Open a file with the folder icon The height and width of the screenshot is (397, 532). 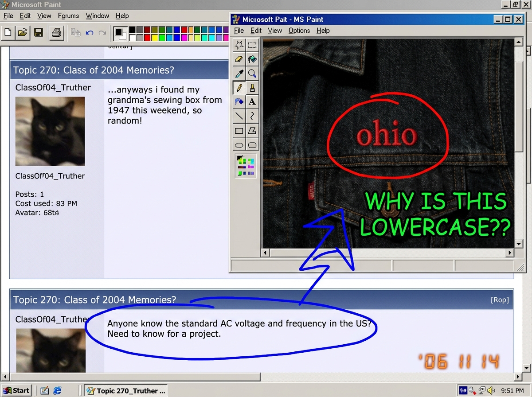23,32
